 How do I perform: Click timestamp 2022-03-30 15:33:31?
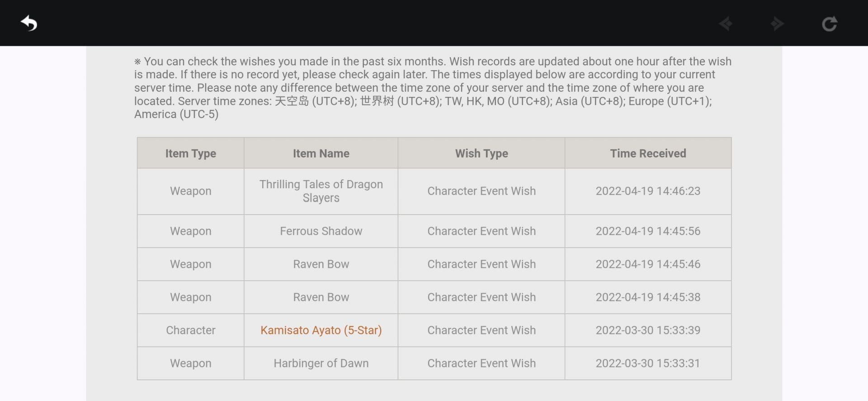coord(648,363)
